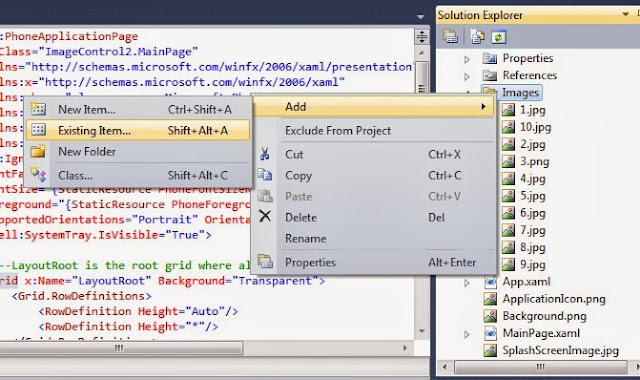Click the image icon beside 5.jpg
Screen dimensions: 640x380
(508, 196)
